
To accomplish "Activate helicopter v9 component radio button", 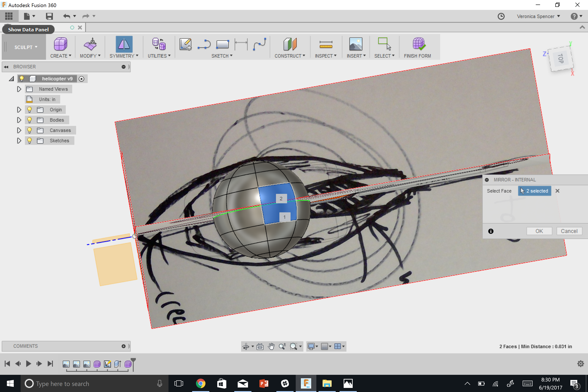I will tap(81, 79).
